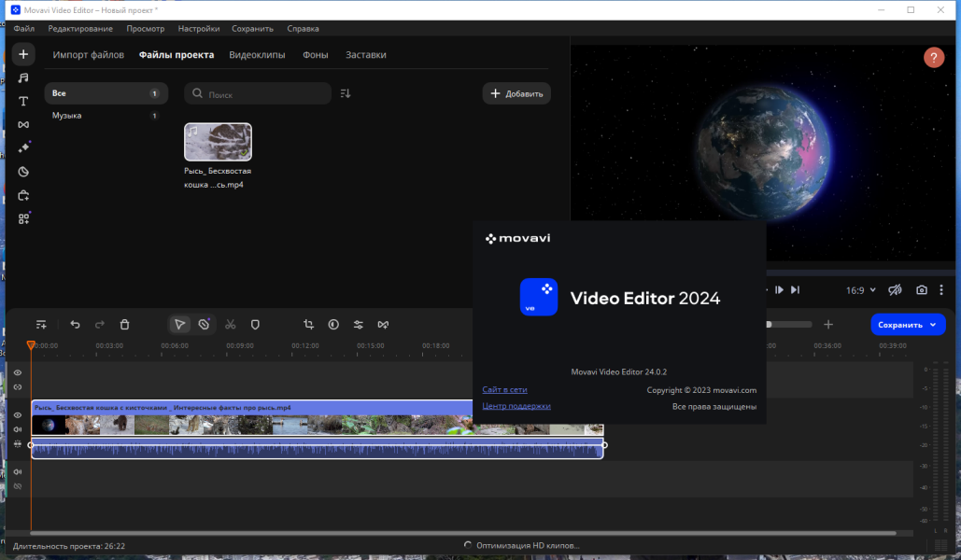Select the blade cutting tool
This screenshot has height=560, width=961.
tap(205, 325)
